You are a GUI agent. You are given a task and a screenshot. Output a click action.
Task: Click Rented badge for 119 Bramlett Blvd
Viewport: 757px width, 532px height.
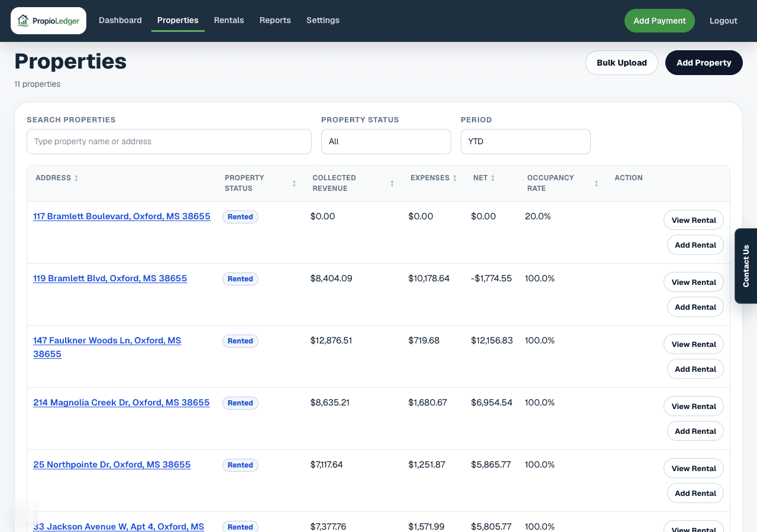point(240,279)
